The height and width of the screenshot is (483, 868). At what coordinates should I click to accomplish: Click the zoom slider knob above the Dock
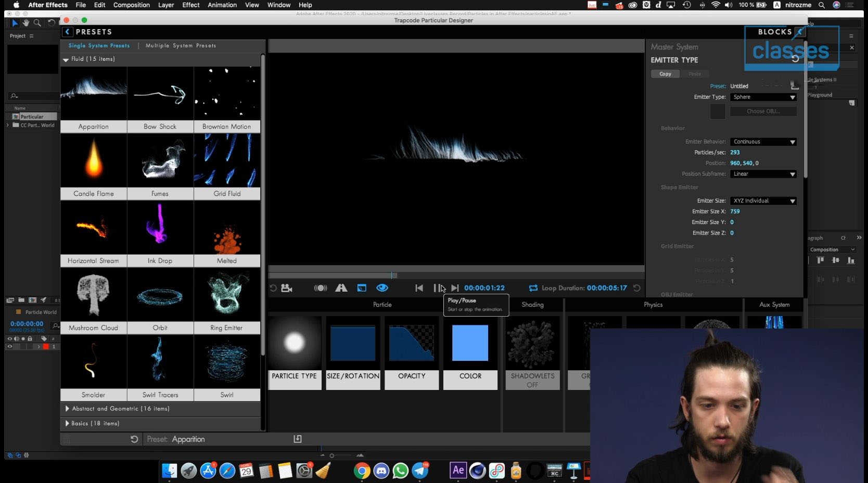point(331,456)
